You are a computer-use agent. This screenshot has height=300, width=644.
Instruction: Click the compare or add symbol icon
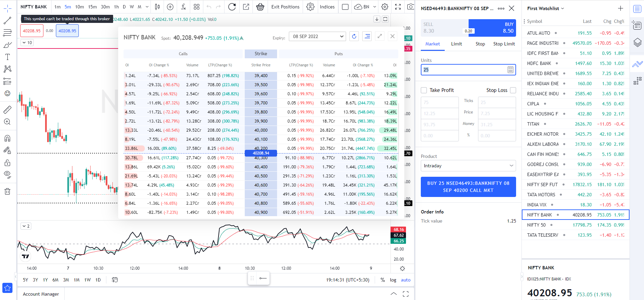[170, 7]
